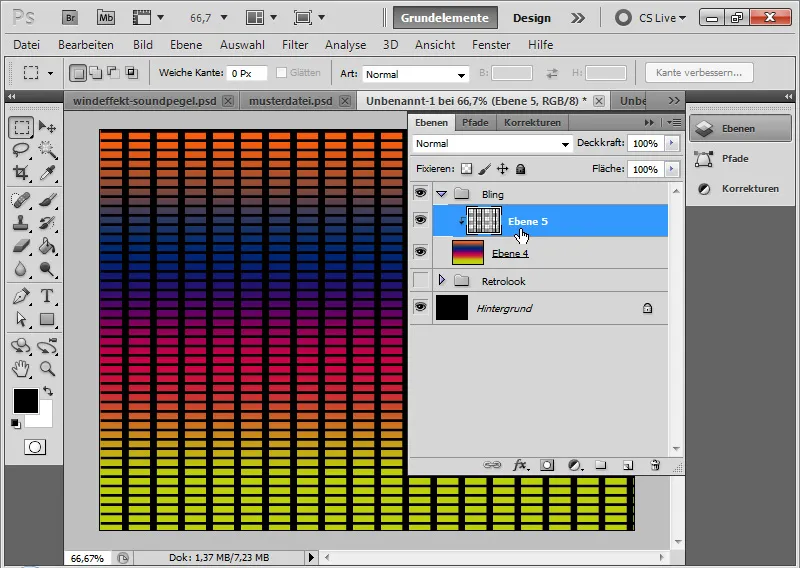Toggle lock image pixels
This screenshot has width=800, height=568.
click(485, 169)
